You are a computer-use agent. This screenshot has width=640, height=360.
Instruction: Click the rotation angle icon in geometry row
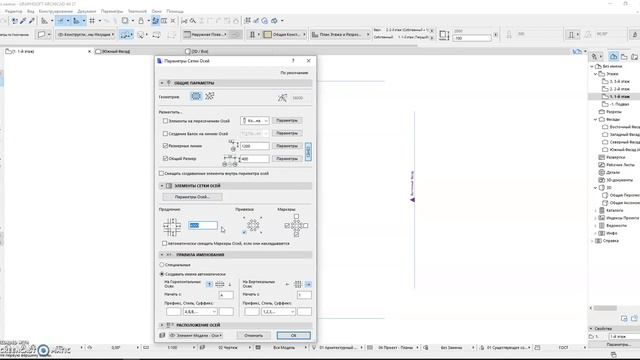tap(282, 98)
